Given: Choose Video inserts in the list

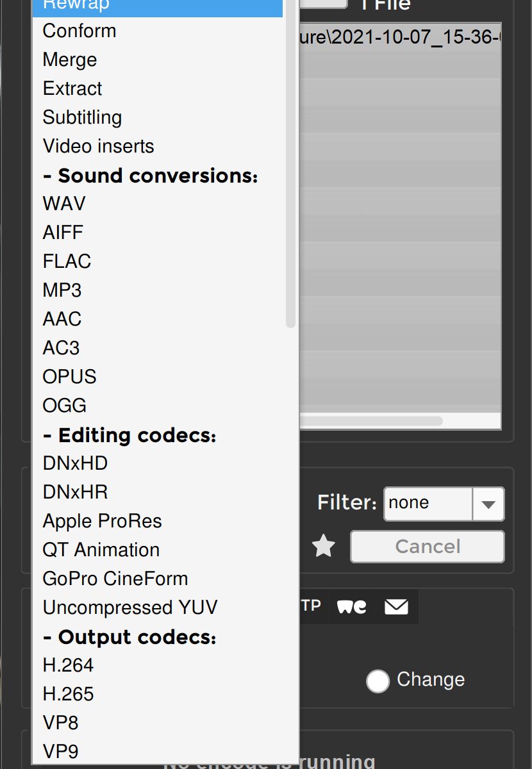Looking at the screenshot, I should point(99,146).
